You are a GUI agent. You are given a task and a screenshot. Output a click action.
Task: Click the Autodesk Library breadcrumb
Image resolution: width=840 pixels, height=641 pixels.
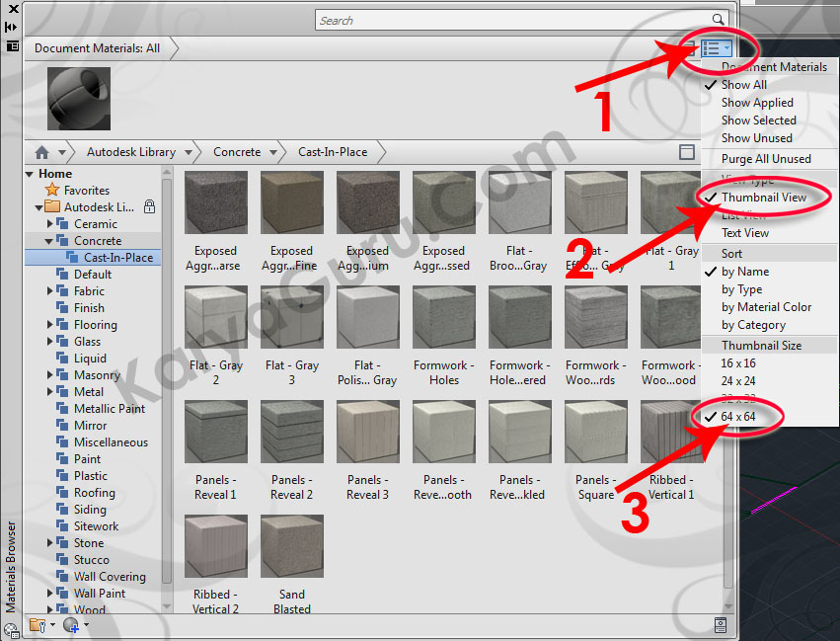130,152
